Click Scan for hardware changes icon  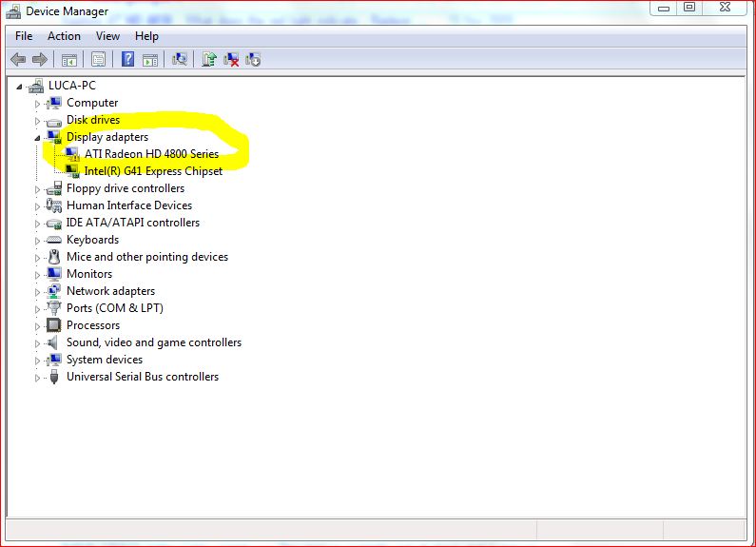coord(180,59)
